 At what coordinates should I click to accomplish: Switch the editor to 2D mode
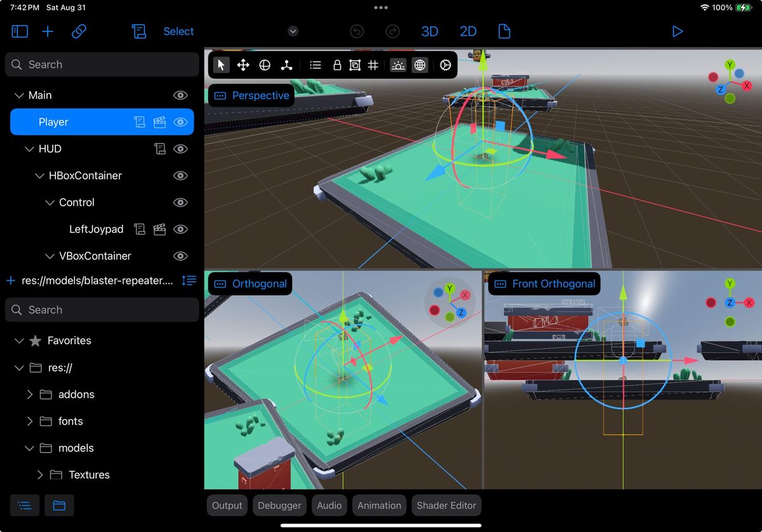(468, 31)
